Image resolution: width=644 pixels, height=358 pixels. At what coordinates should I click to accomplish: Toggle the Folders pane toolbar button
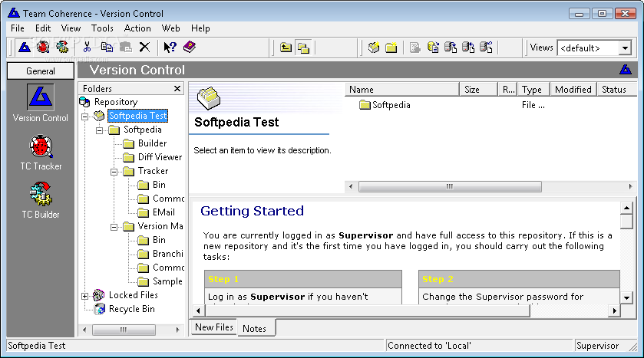coord(303,48)
